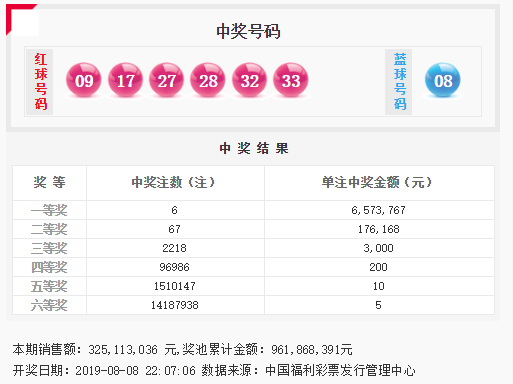Click red ball number 27
The image size is (513, 384).
[166, 80]
